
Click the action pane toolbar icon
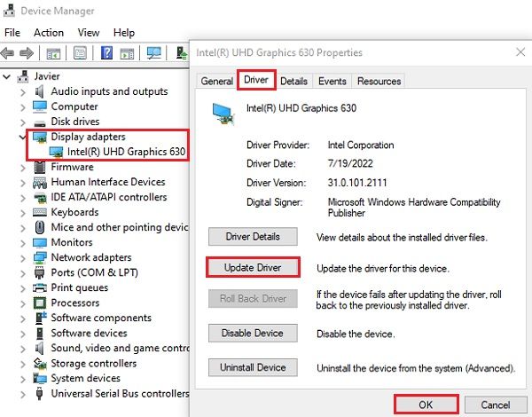127,53
